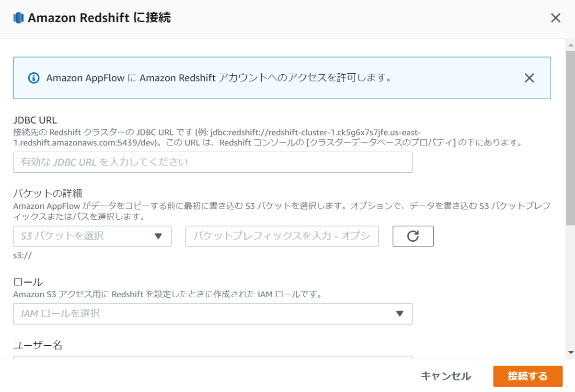The image size is (575, 392).
Task: Click the info icon in the banner
Action: pos(34,78)
